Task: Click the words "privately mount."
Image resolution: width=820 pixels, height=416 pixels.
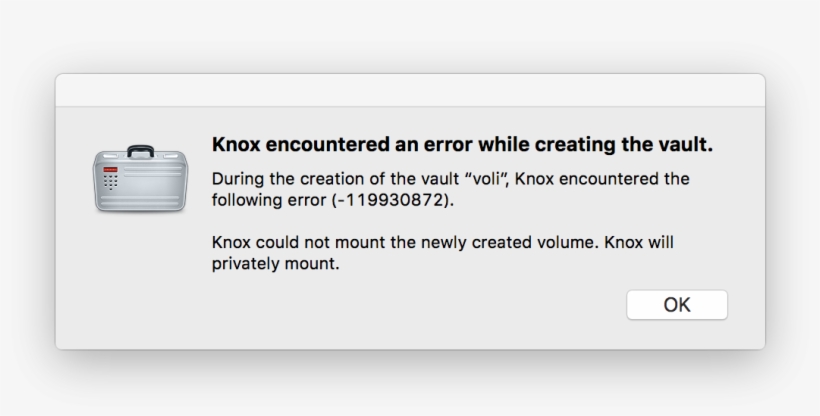Action: point(276,264)
